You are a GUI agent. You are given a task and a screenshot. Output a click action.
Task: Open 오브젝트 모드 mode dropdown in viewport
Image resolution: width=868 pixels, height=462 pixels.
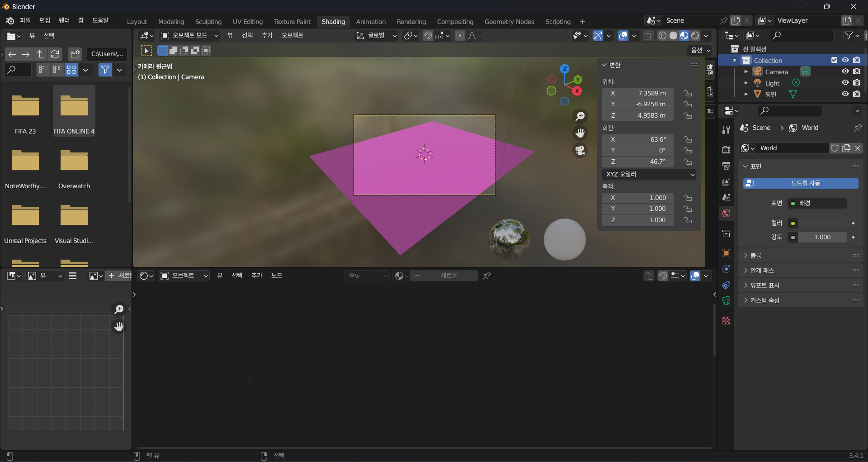pos(189,35)
